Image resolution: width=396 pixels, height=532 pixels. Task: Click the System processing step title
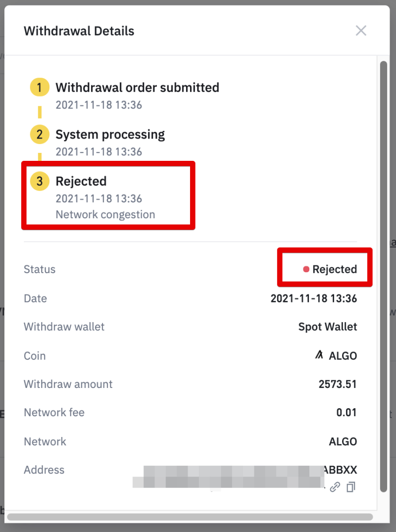110,135
